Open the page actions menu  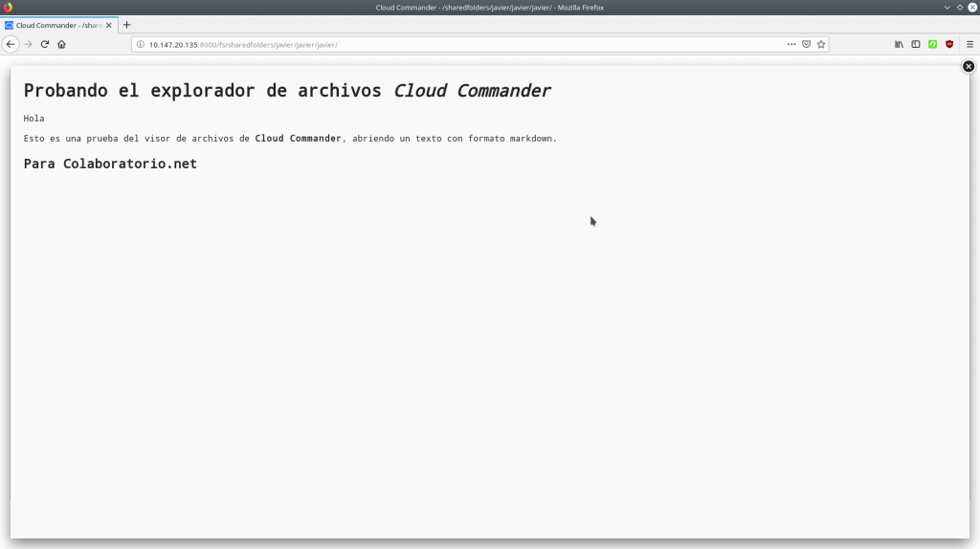pos(791,44)
